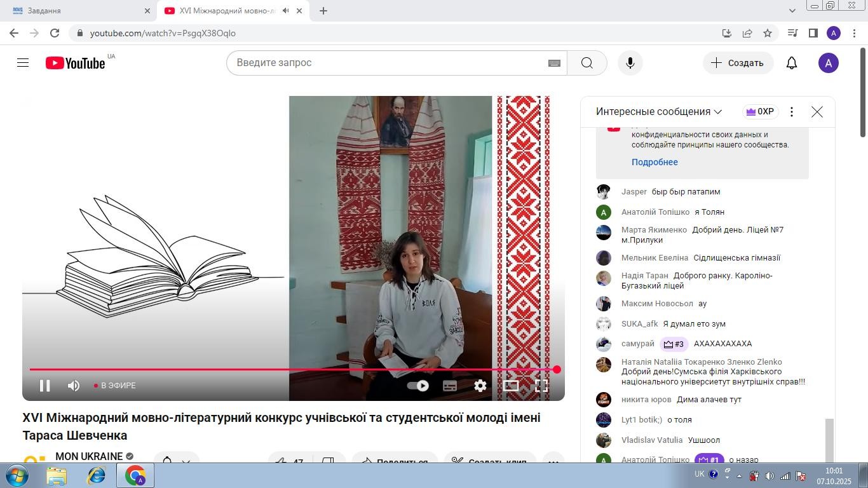Switch to the Завдання browser tab

pos(76,11)
